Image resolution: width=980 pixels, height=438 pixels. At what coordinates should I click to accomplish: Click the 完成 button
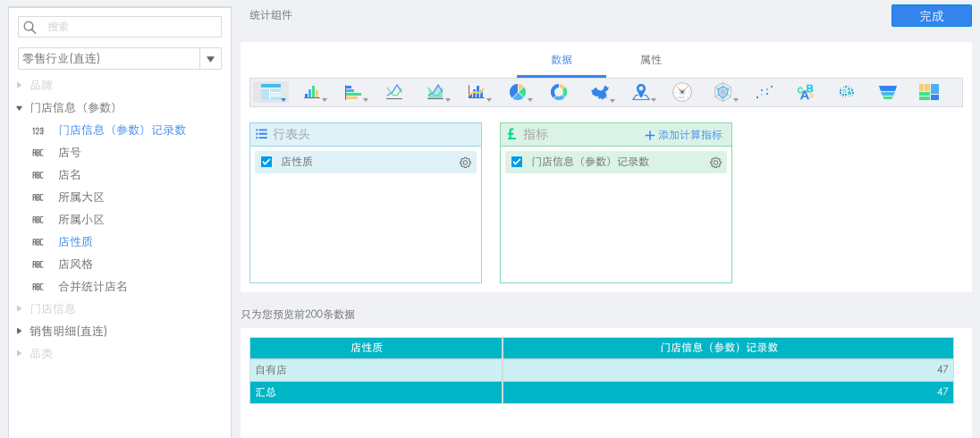931,16
